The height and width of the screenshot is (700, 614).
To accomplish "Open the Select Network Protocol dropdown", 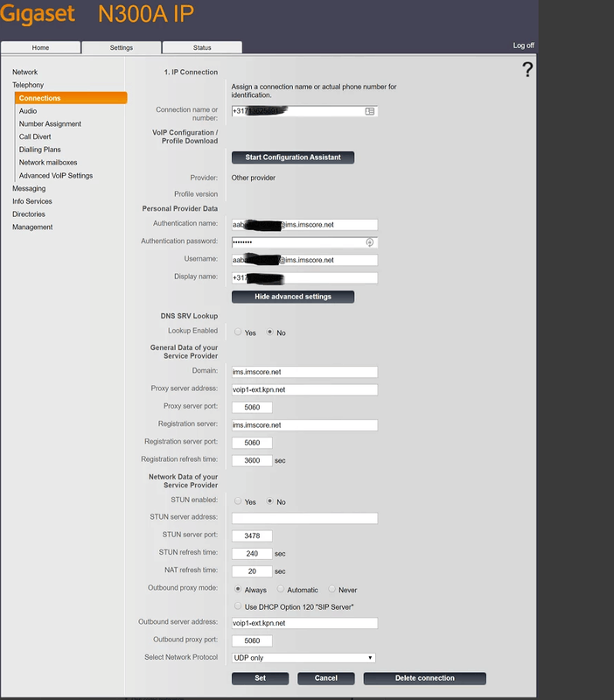I will click(304, 658).
